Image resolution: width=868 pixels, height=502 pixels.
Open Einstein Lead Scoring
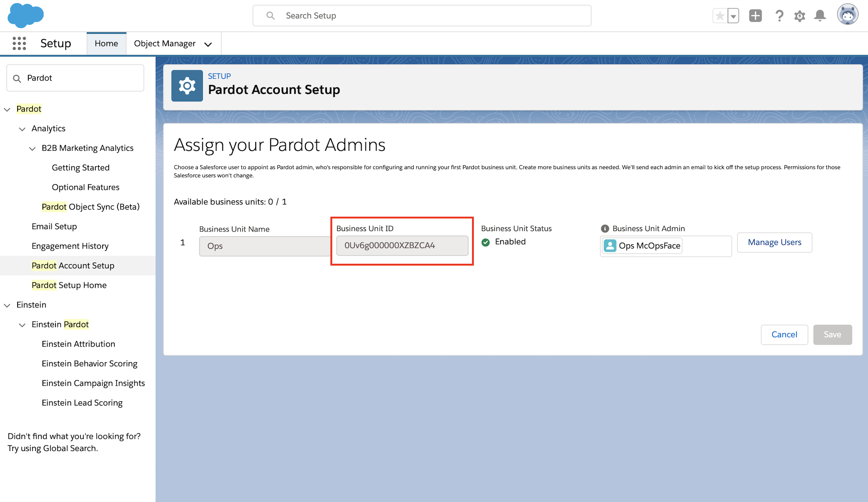[82, 403]
